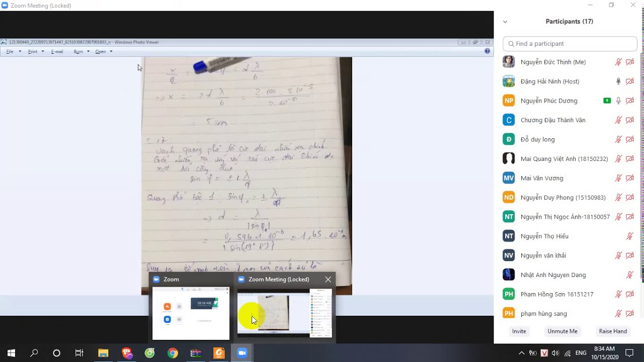644x362 pixels.
Task: Click the avatar of Mai Quang Việt Anh
Action: [x=509, y=159]
